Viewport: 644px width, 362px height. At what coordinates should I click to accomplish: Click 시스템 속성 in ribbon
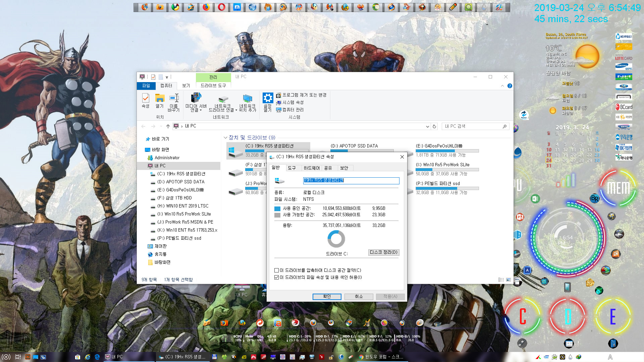[290, 103]
